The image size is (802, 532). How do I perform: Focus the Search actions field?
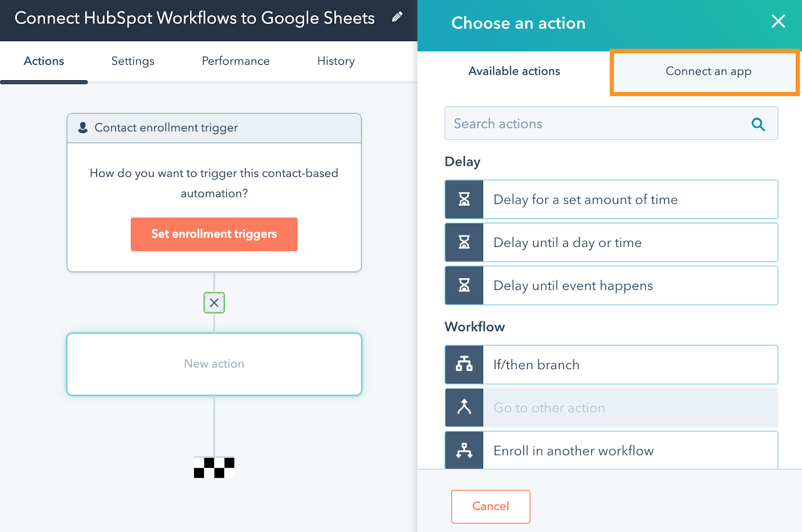tap(612, 123)
